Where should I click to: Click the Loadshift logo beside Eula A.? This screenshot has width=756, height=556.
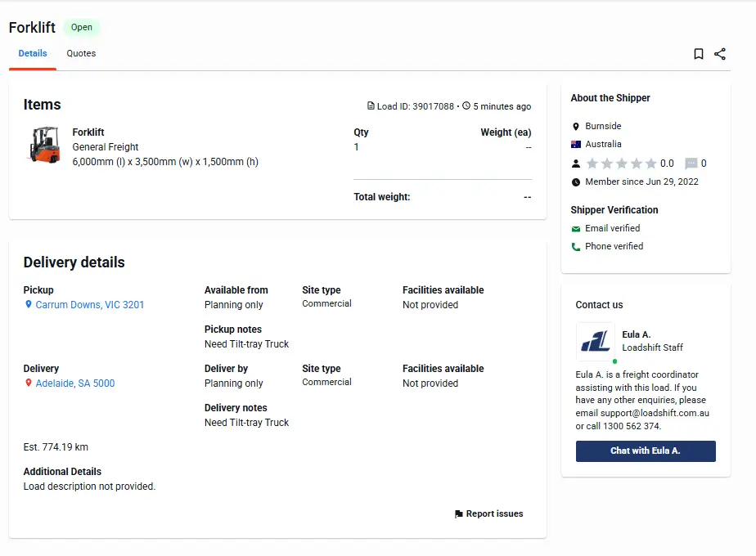[x=594, y=342]
